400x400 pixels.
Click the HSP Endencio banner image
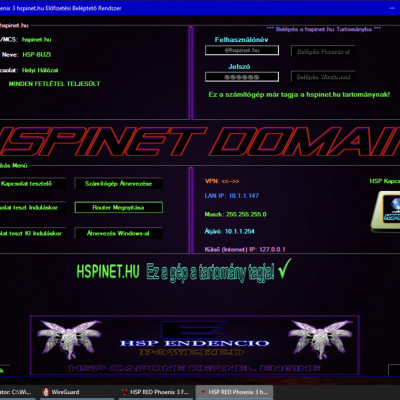195,345
